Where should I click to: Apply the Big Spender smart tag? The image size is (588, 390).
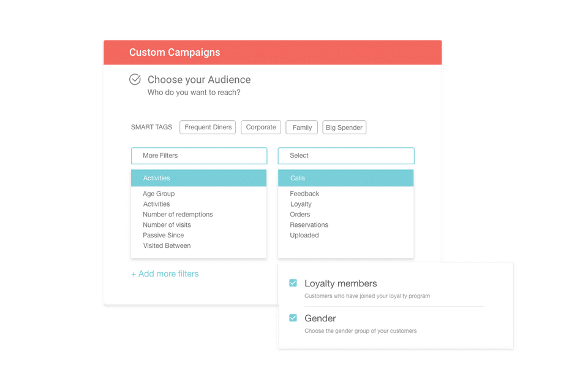(344, 128)
